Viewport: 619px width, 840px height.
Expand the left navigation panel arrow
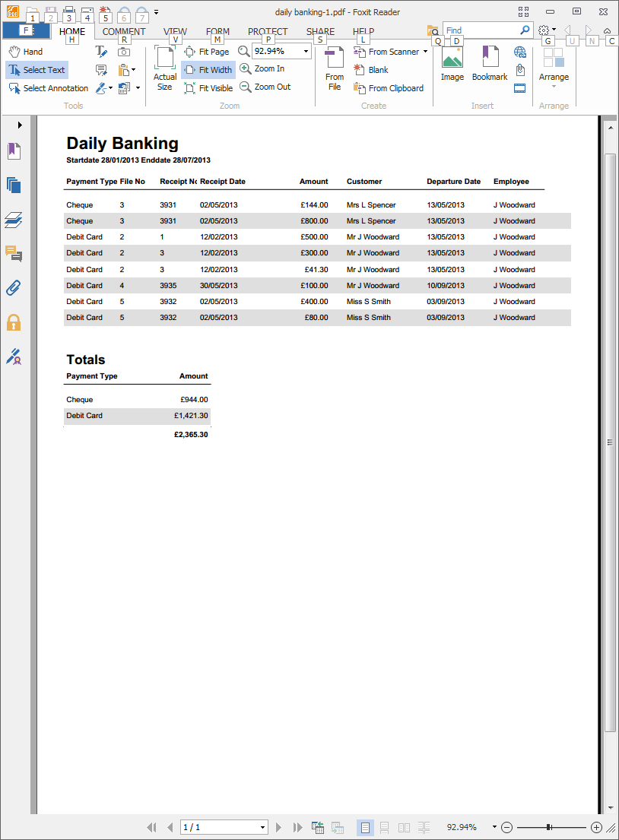[20, 125]
